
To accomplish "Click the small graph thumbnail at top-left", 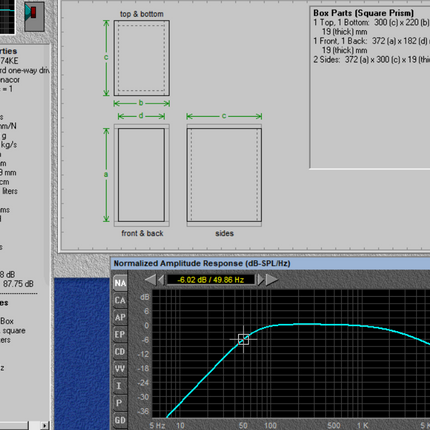I will click(x=7, y=17).
